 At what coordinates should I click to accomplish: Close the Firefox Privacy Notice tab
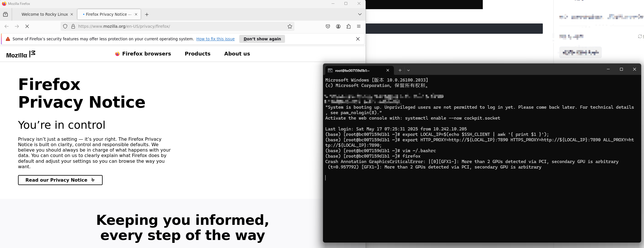tap(136, 14)
